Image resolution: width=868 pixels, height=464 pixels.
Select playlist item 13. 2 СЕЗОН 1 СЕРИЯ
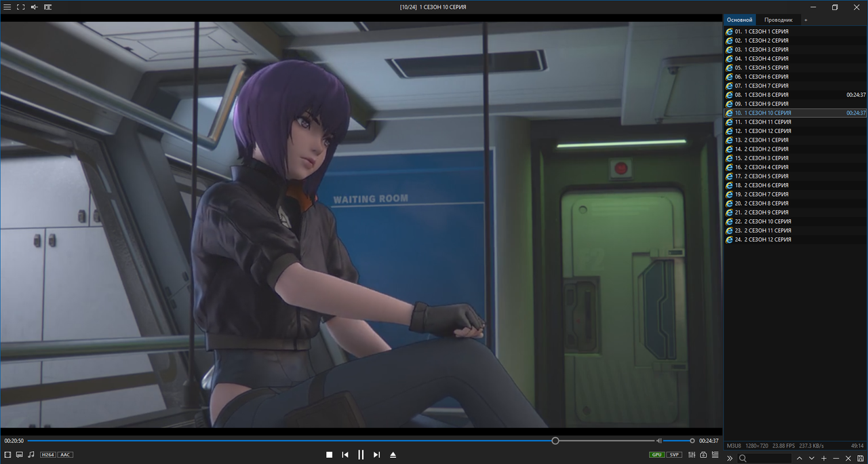pos(796,140)
